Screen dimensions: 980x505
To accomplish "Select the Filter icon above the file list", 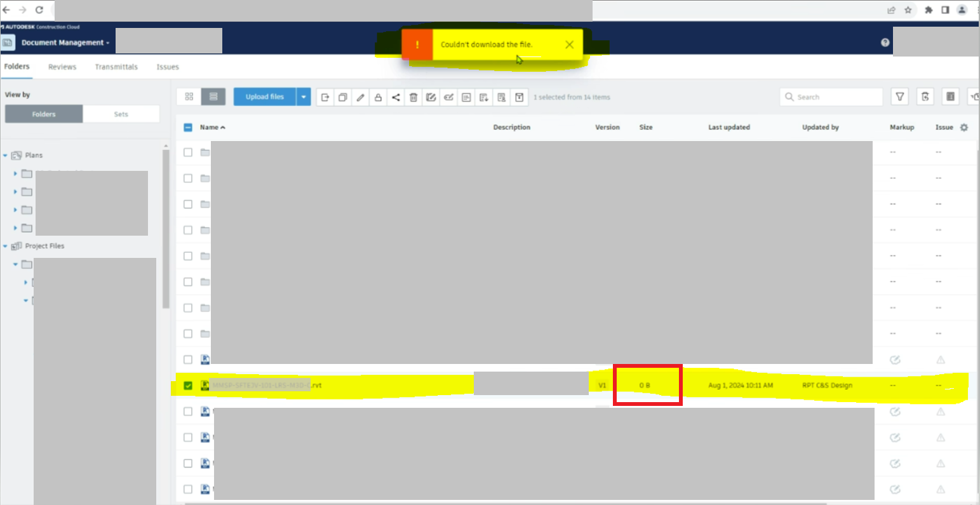I will [900, 97].
